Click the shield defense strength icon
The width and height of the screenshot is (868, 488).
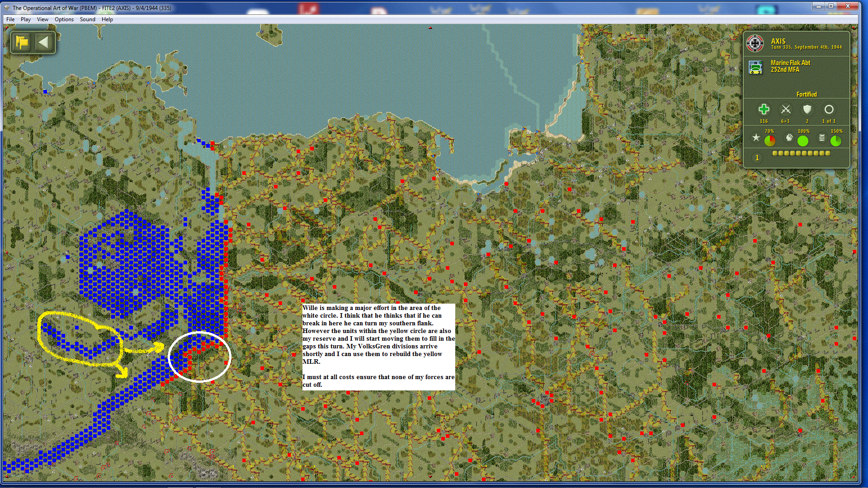click(807, 109)
